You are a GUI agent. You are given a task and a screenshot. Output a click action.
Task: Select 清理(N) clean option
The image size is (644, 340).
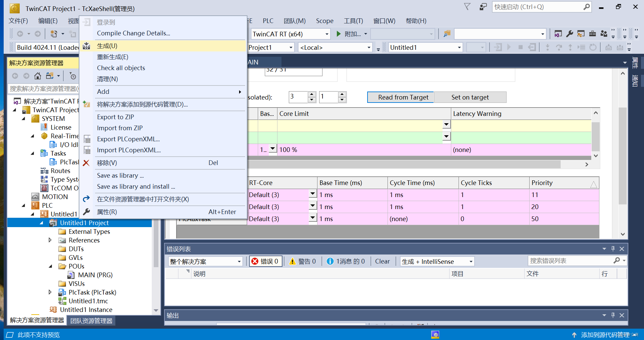click(x=163, y=79)
